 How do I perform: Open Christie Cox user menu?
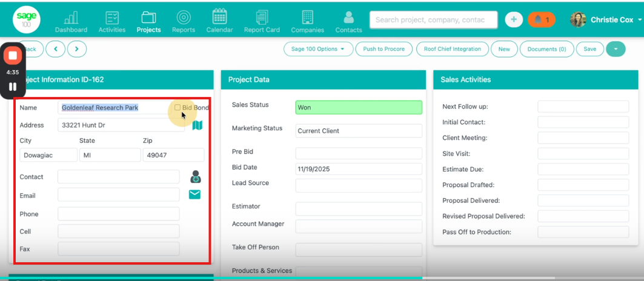tap(616, 20)
